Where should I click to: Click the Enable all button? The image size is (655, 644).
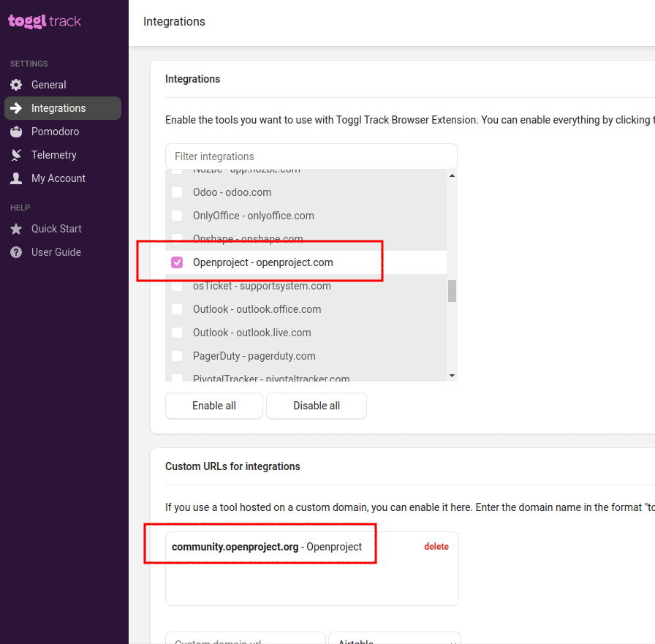[213, 405]
